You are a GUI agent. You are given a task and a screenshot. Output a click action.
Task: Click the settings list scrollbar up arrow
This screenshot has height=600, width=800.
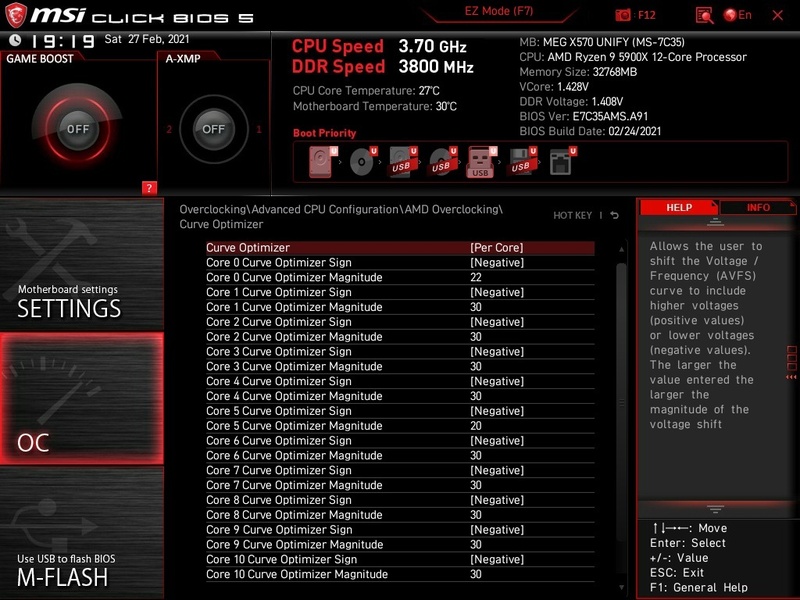[x=621, y=249]
